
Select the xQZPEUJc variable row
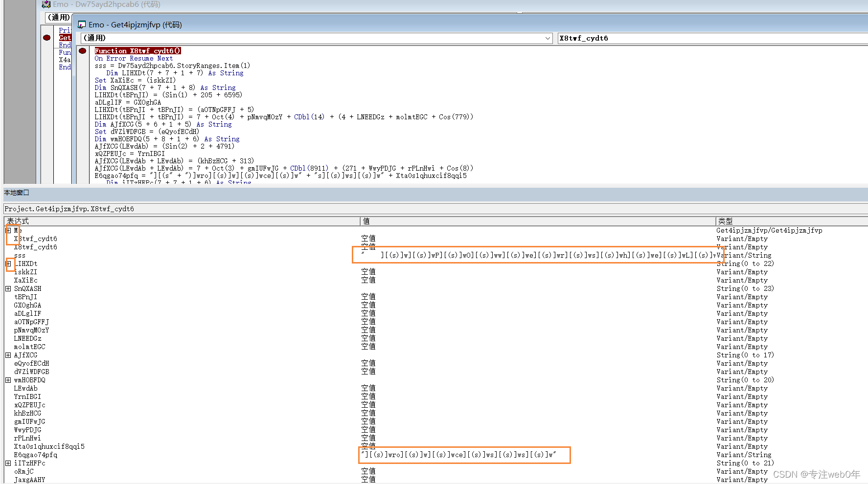[x=436, y=405]
